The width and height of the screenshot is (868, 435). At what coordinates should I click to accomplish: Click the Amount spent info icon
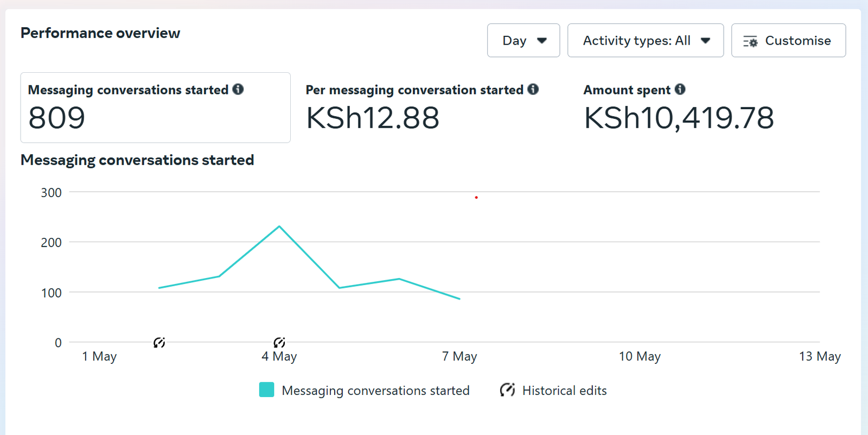[x=680, y=89]
